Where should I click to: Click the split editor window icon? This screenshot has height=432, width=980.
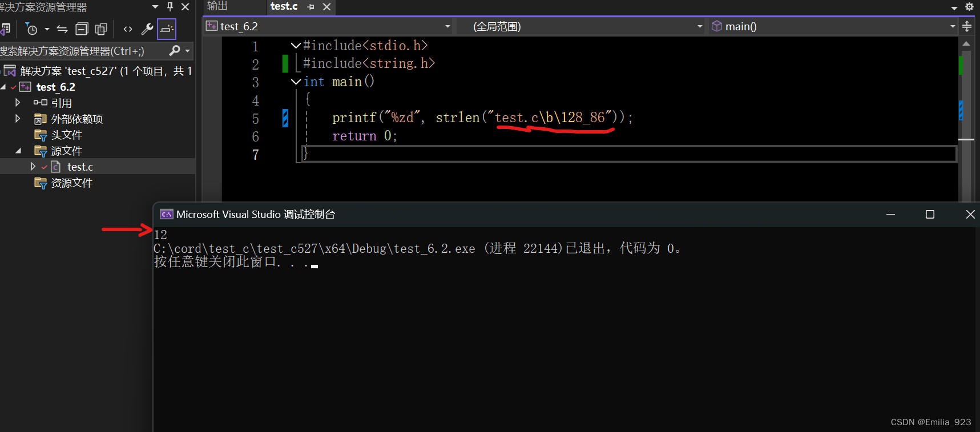pyautogui.click(x=967, y=26)
